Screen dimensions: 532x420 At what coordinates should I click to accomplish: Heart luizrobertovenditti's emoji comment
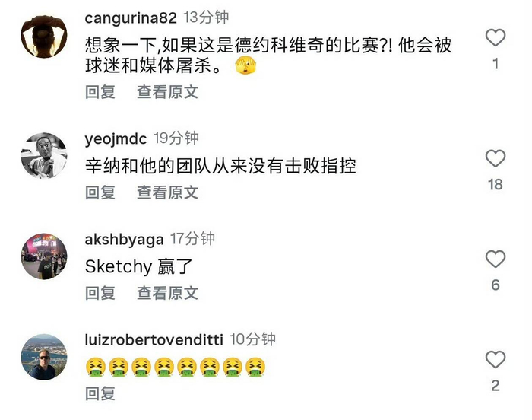click(496, 360)
